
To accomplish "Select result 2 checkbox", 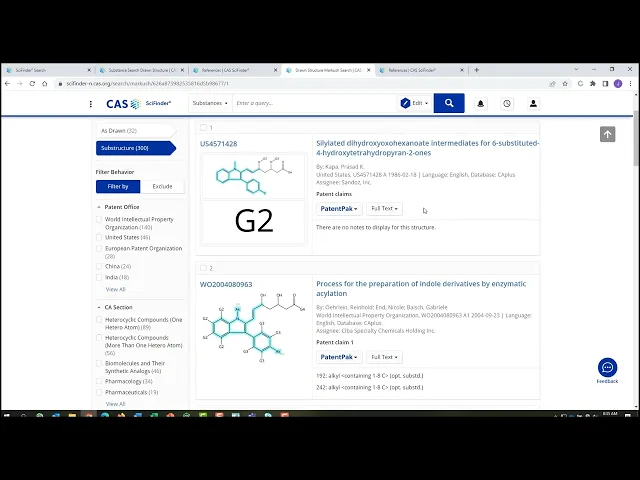I will click(203, 268).
